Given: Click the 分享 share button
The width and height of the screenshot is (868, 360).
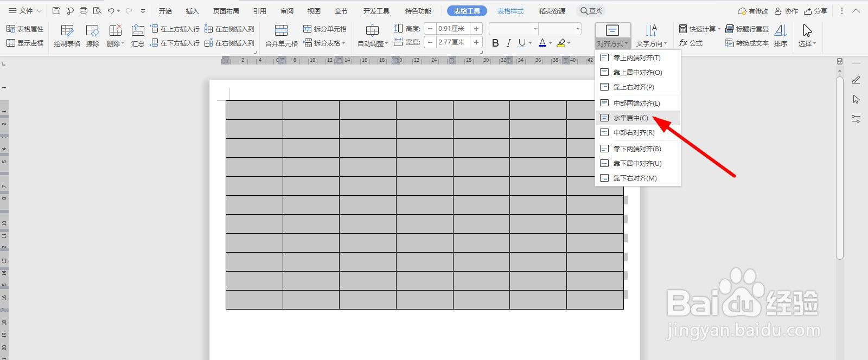Looking at the screenshot, I should [x=816, y=11].
